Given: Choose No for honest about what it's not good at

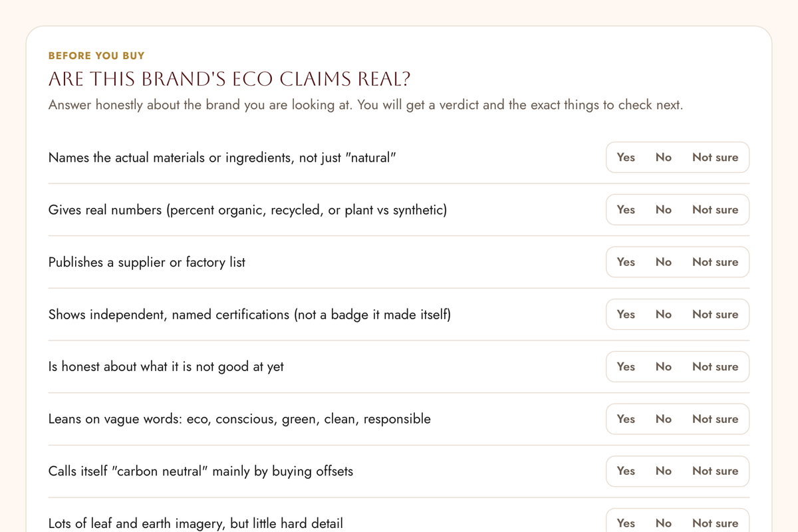Looking at the screenshot, I should (664, 366).
